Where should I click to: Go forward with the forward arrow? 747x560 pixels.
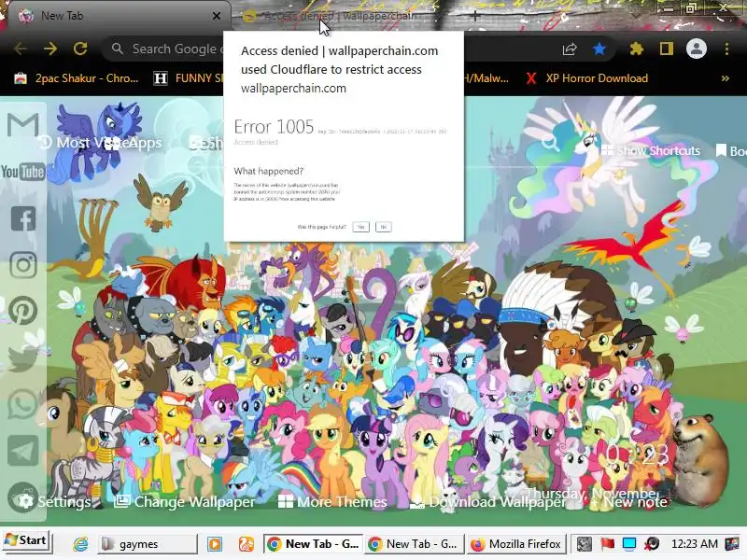coord(50,49)
